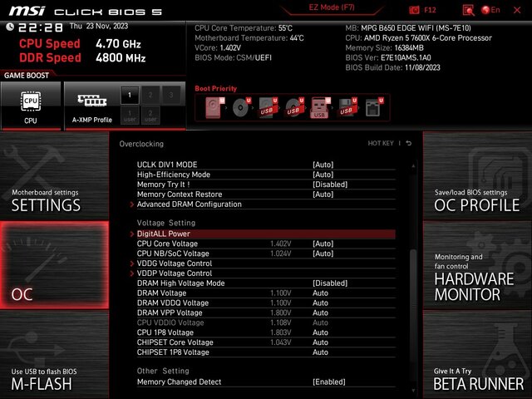Select A-XMP profile number 1
Screen dimensions: 532x399
click(129, 96)
